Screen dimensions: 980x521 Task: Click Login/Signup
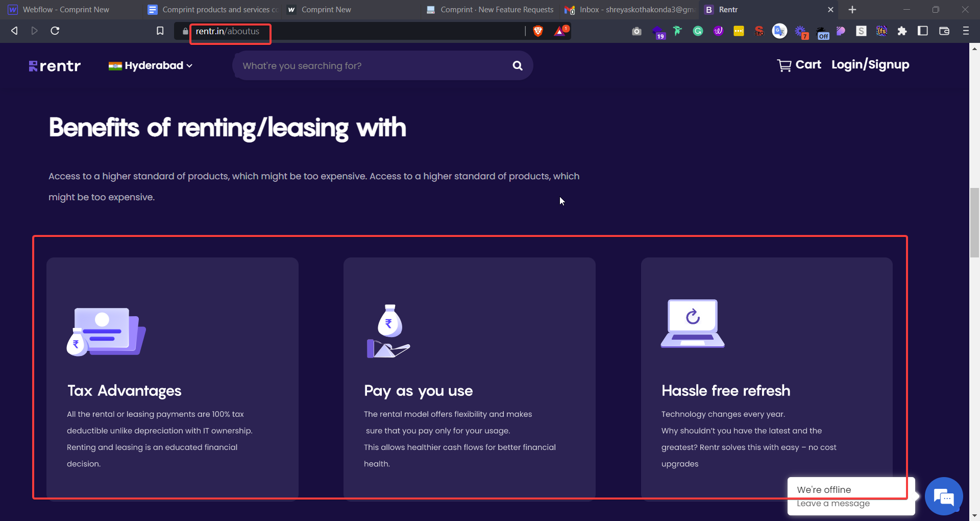point(870,65)
